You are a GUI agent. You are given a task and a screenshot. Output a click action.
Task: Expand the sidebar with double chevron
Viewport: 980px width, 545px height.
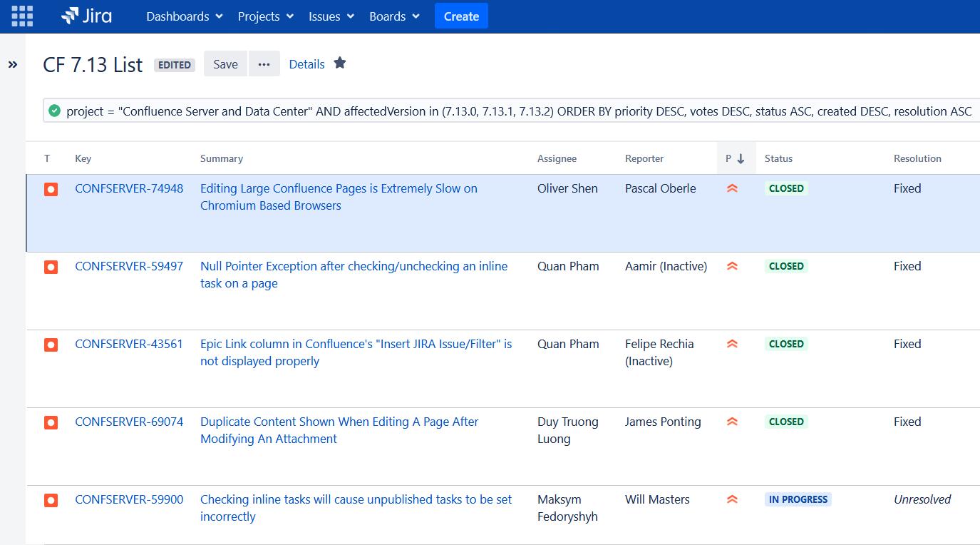(13, 65)
